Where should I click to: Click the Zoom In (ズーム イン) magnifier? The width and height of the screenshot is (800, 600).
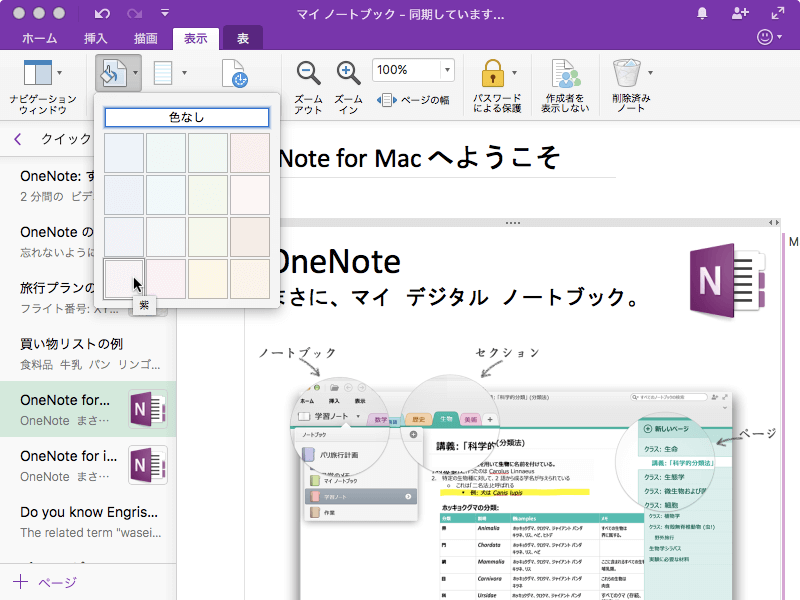(348, 73)
